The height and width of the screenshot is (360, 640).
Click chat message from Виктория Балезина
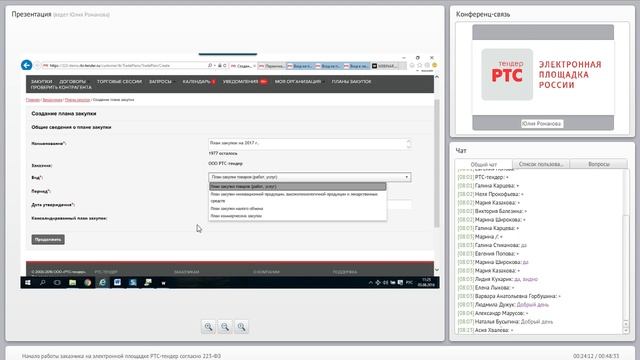point(492,211)
